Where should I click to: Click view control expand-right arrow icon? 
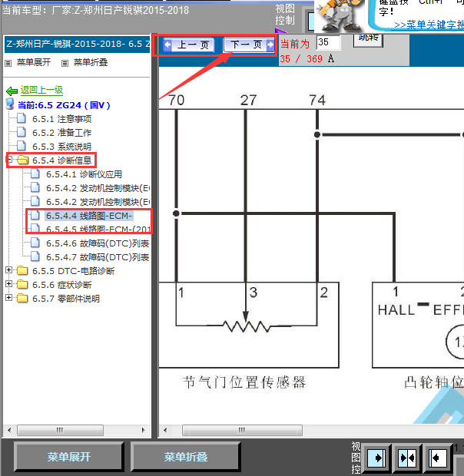376,458
